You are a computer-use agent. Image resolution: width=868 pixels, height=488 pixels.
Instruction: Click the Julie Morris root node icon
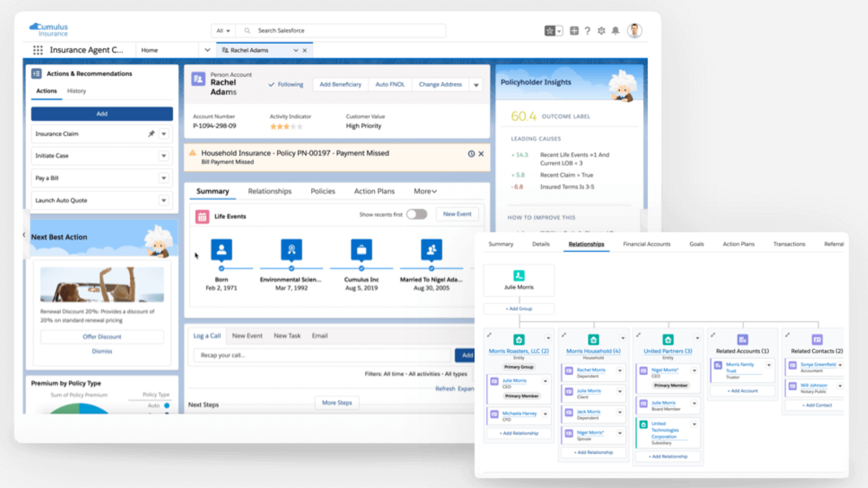coord(519,275)
